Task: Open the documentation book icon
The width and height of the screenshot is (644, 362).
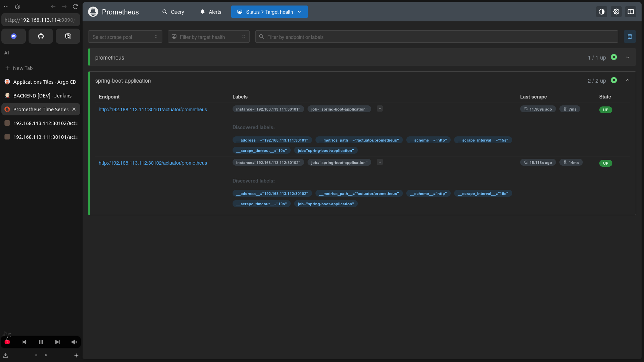Action: click(631, 12)
